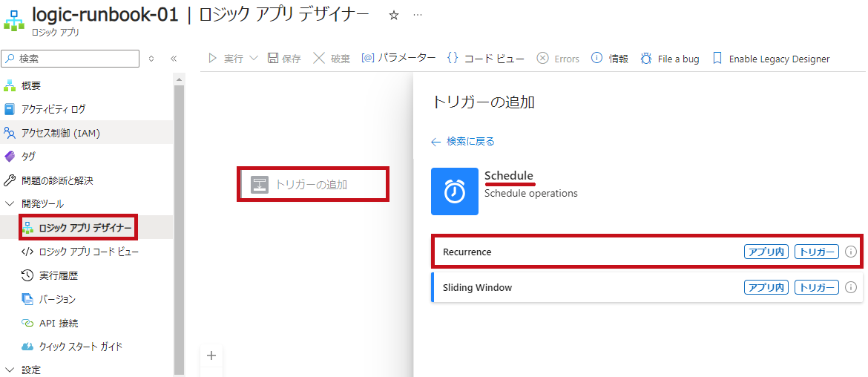Collapse the sidebar with double chevron
The image size is (868, 377).
click(x=174, y=59)
